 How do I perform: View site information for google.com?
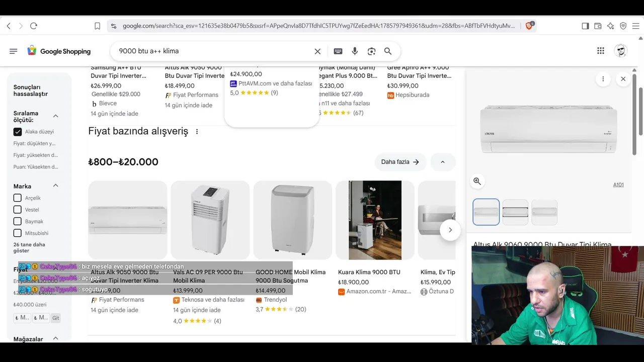[x=113, y=26]
